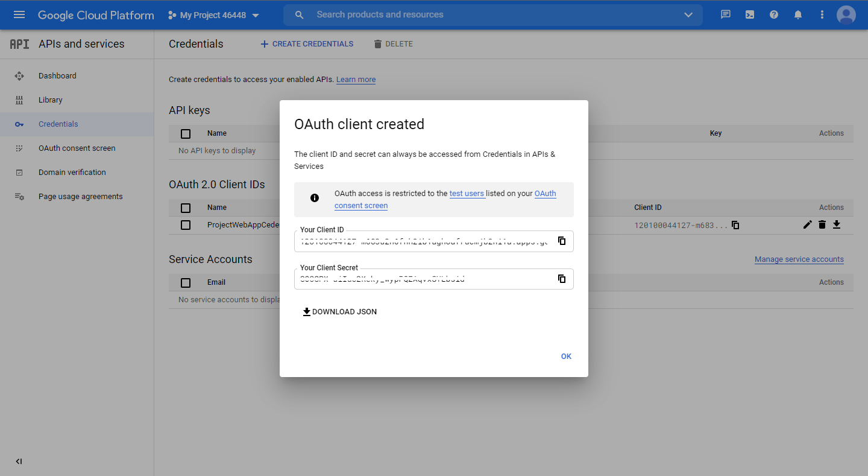Open OAuth consent screen in sidebar
The image size is (868, 476).
pos(77,148)
